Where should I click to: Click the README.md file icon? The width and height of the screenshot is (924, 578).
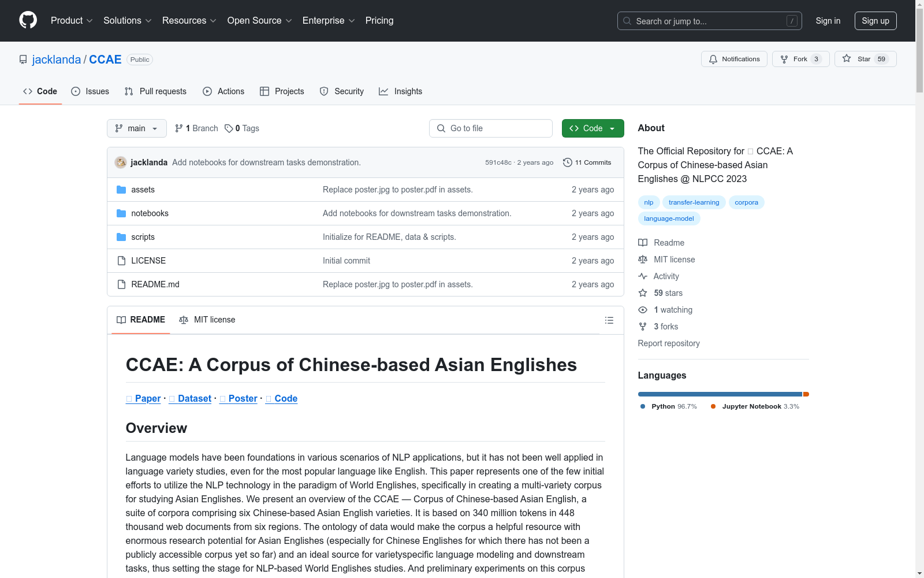click(x=121, y=284)
